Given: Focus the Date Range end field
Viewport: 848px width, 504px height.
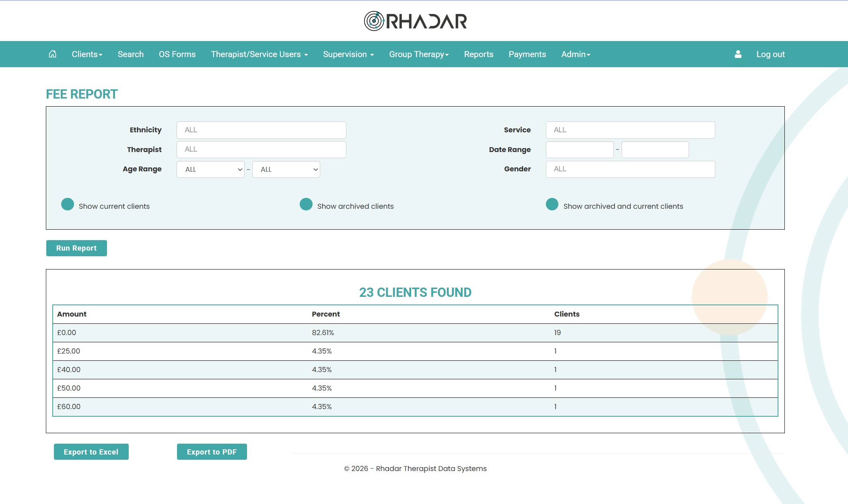Looking at the screenshot, I should 655,150.
